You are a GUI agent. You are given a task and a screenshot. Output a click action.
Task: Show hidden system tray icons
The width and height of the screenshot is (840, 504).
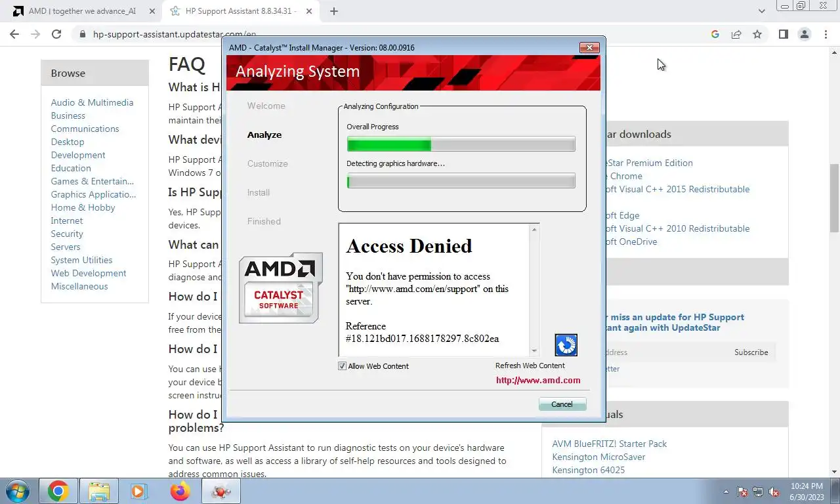(x=726, y=492)
